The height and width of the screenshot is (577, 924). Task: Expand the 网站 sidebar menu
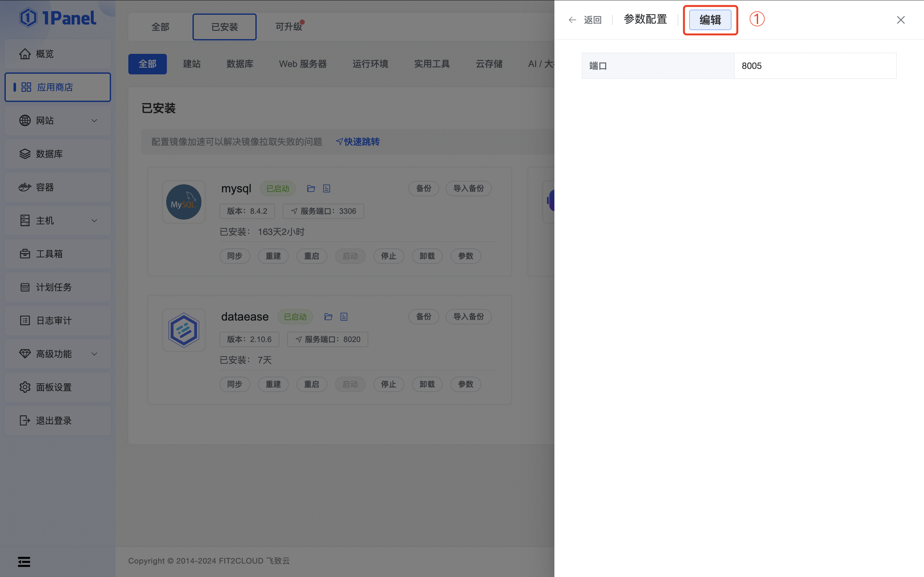tap(57, 121)
